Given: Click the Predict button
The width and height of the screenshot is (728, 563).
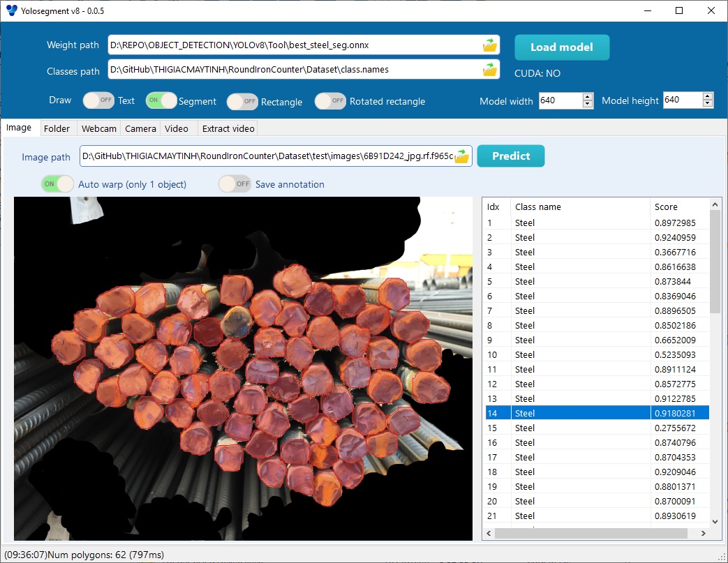Looking at the screenshot, I should coord(511,156).
